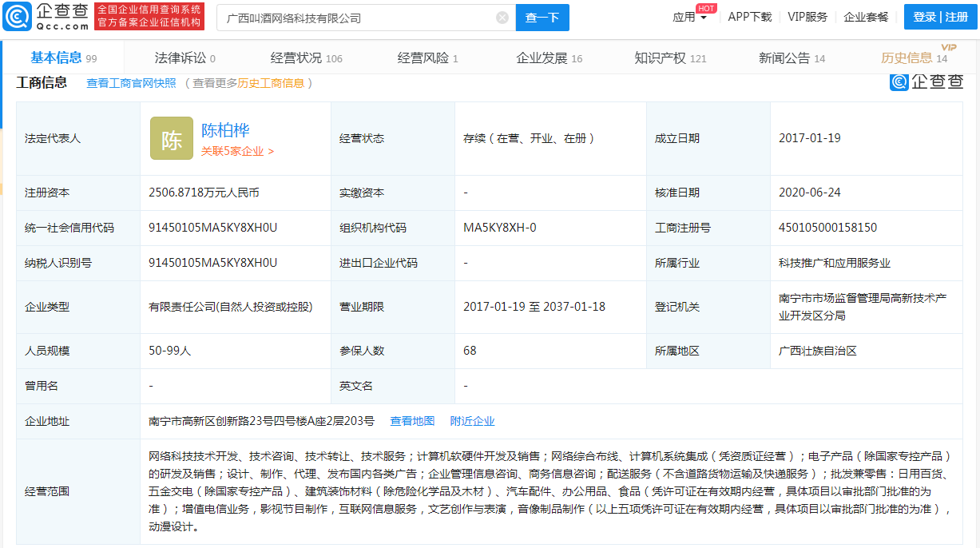Select the 知识产权 tab
Image resolution: width=980 pixels, height=548 pixels.
click(x=671, y=58)
